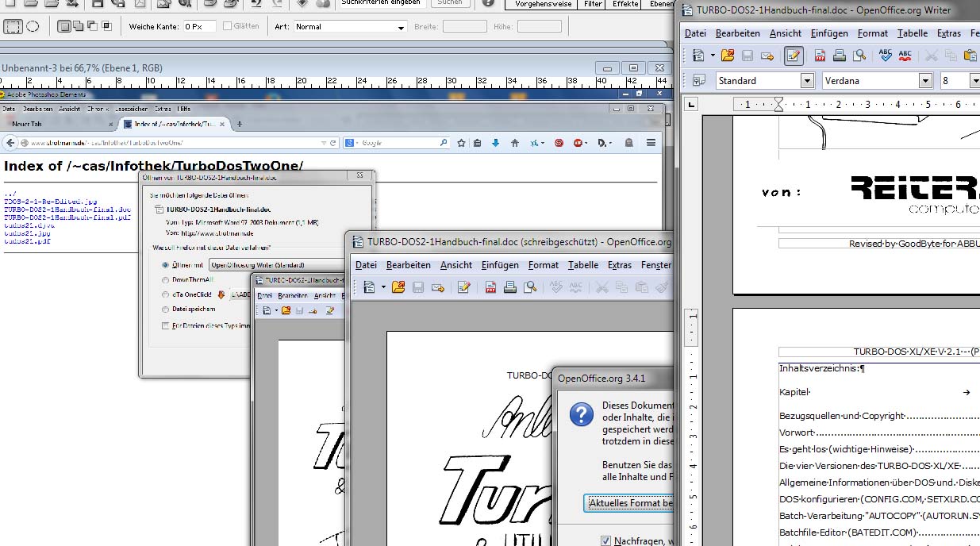Switch to the Vorgehensweise panel tab
Image resolution: width=980 pixels, height=546 pixels.
tap(543, 4)
